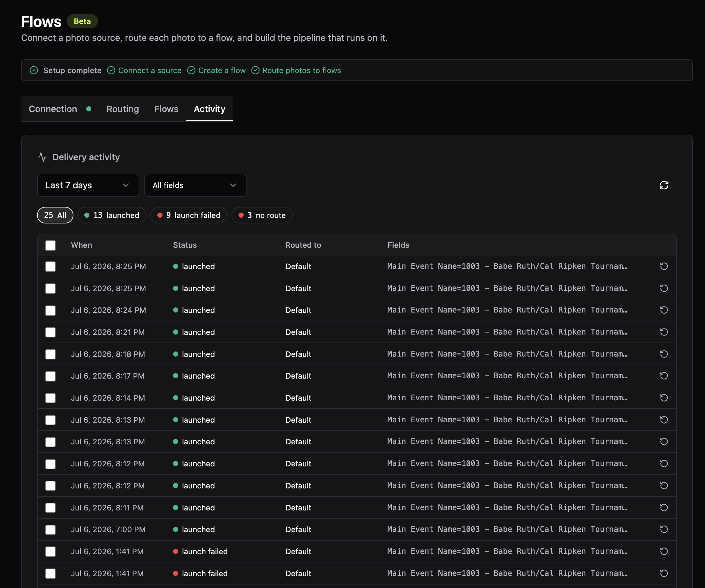Switch to the Connection tab
The height and width of the screenshot is (588, 705).
pos(60,109)
